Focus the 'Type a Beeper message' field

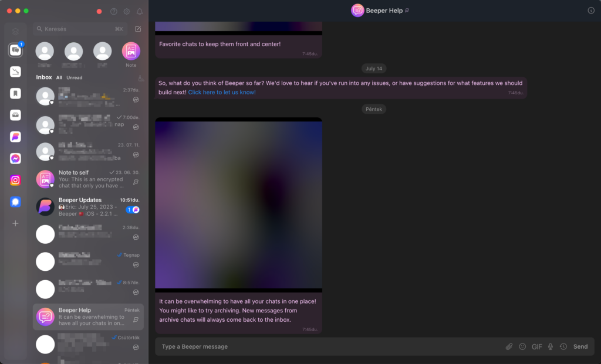pos(332,347)
